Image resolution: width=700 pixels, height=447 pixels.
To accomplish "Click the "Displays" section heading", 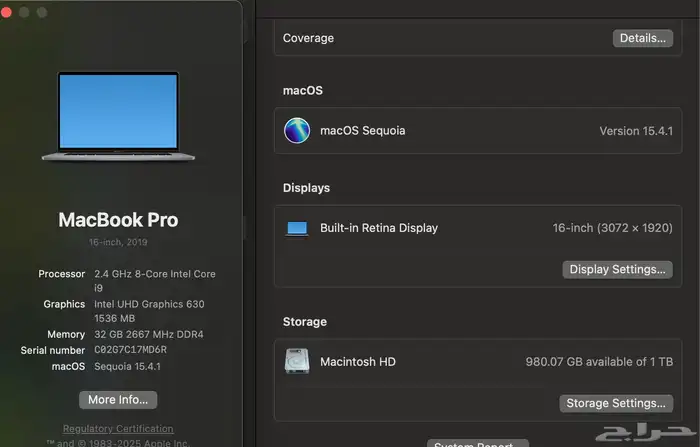I will coord(306,188).
